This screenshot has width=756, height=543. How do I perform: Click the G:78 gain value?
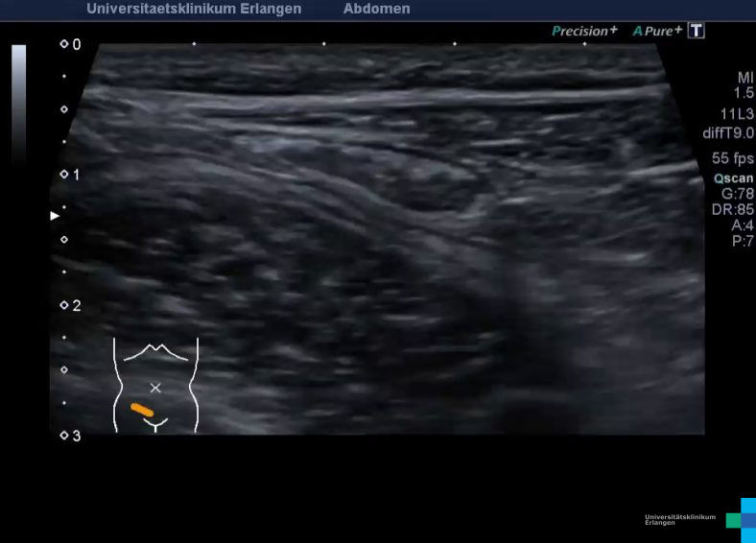click(737, 194)
